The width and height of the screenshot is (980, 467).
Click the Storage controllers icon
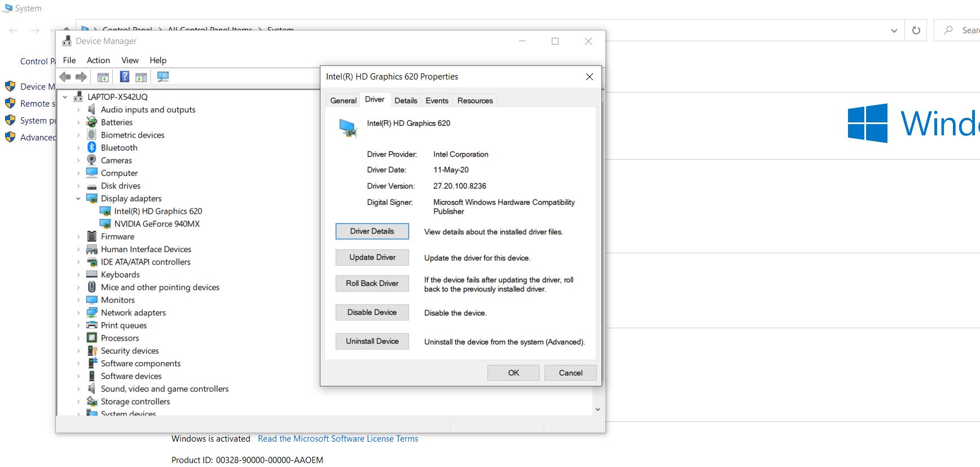coord(91,401)
